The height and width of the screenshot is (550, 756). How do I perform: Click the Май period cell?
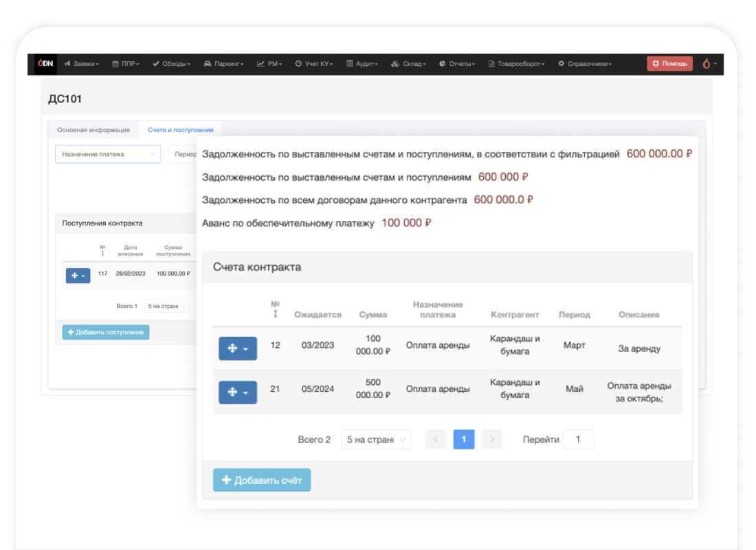pos(575,389)
